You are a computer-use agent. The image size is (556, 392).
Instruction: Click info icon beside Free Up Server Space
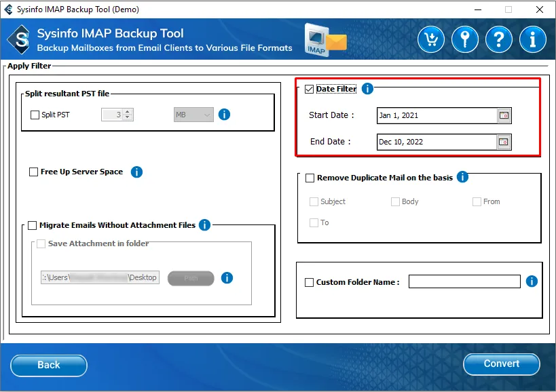tap(136, 172)
